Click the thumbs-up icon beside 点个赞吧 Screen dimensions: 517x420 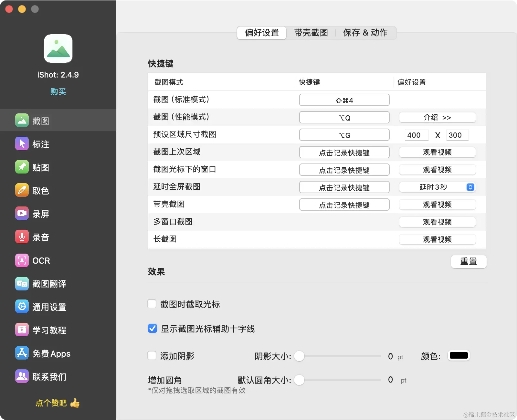tap(75, 403)
